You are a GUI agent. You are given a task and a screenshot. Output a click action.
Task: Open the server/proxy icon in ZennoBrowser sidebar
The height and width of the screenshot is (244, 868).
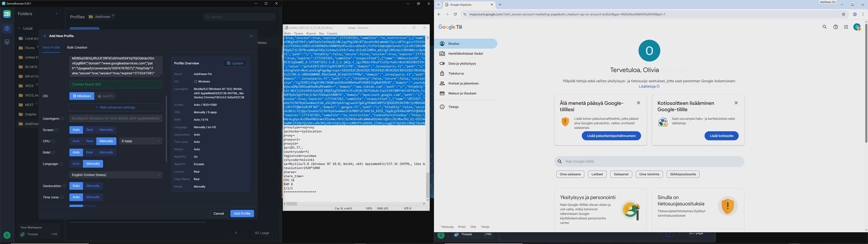7,42
